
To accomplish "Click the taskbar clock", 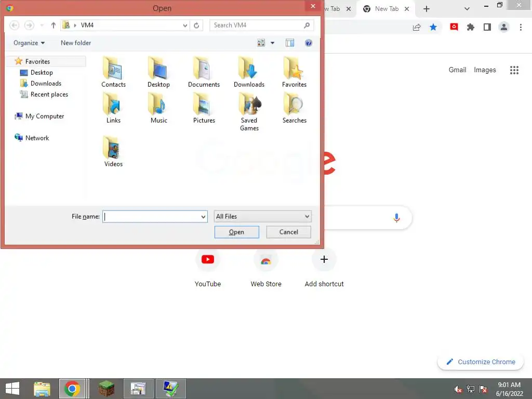I will 509,389.
